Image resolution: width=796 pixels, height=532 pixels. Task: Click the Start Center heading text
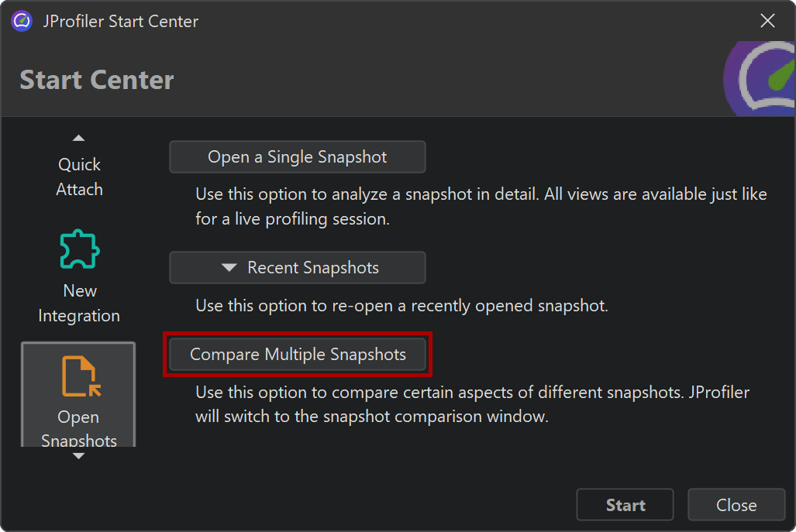97,80
